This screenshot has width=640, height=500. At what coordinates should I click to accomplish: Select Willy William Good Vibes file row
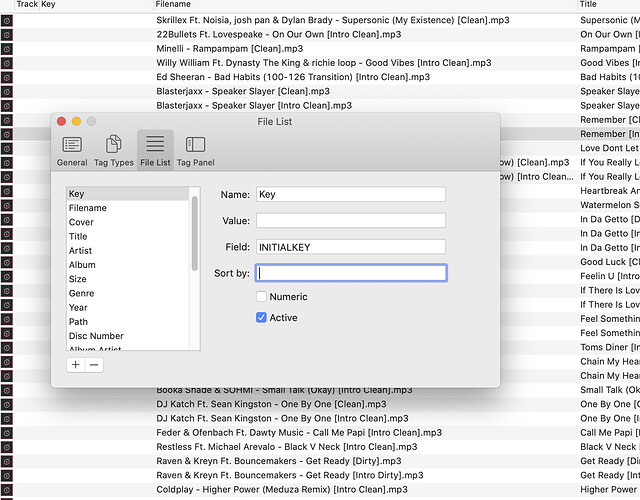(324, 63)
